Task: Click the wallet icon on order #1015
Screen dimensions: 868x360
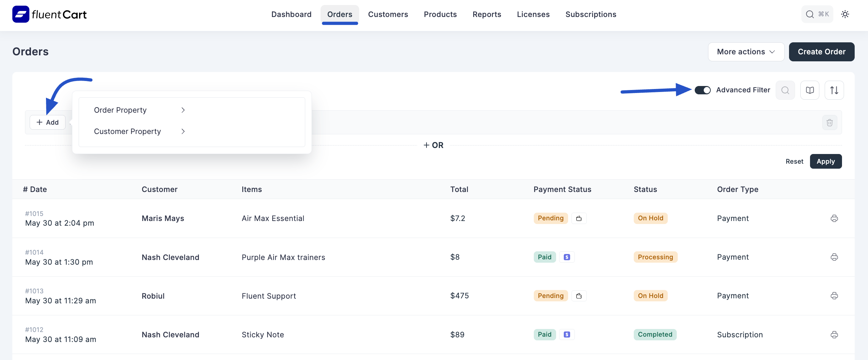Action: (579, 218)
